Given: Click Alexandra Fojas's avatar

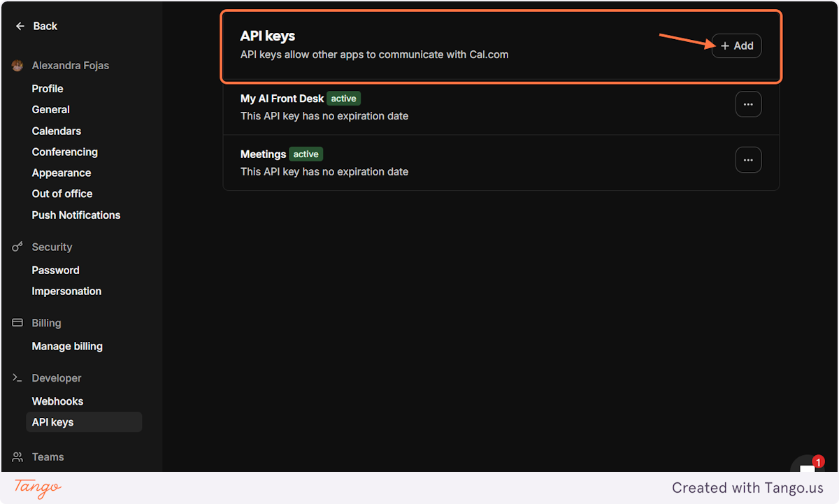Looking at the screenshot, I should 17,65.
